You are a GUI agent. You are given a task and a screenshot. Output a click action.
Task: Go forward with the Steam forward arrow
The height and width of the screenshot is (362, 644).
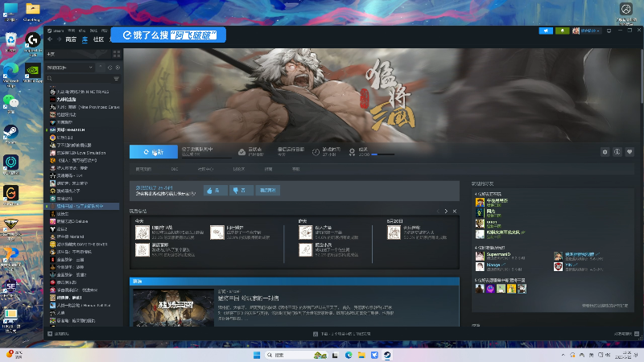(59, 39)
